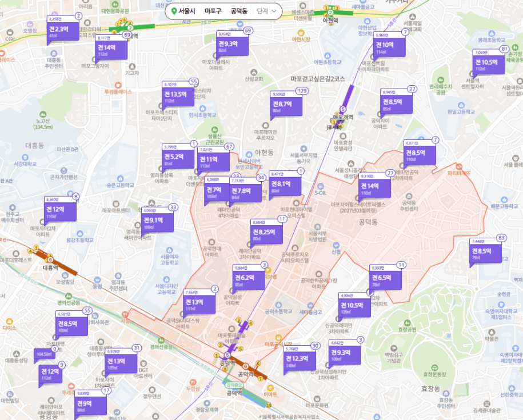Click the 대흥역 line 6 station badge

tap(50, 260)
